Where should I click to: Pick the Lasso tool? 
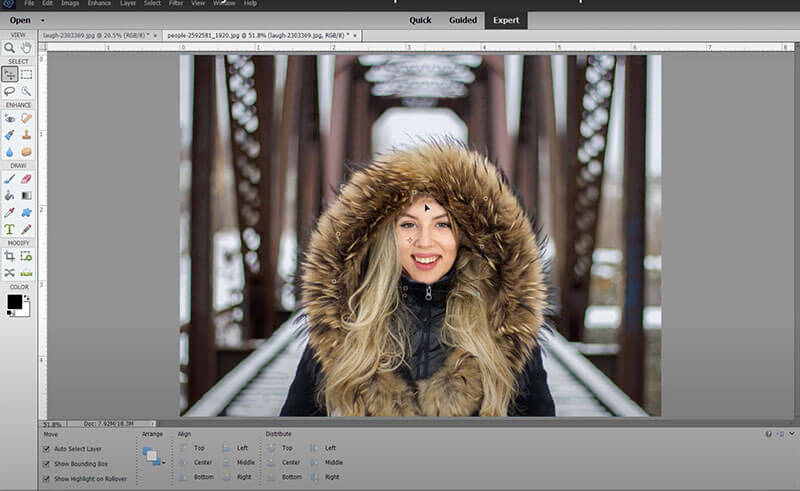click(x=9, y=91)
